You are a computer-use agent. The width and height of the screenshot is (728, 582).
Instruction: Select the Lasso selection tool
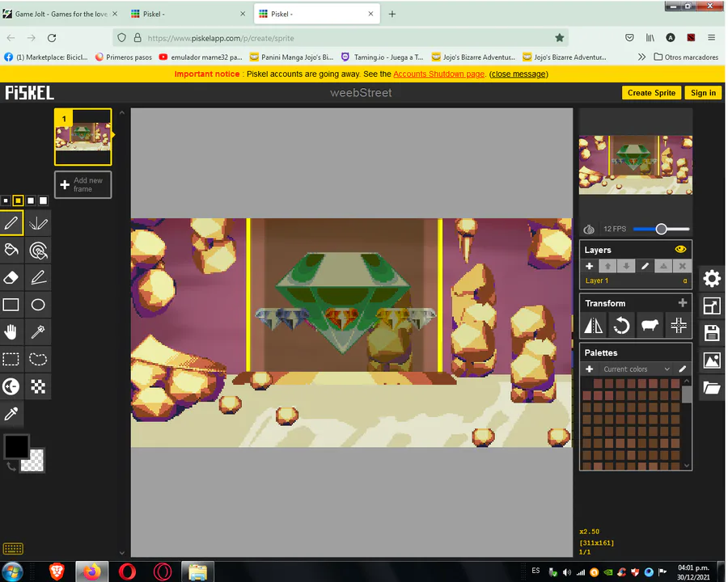coord(38,359)
